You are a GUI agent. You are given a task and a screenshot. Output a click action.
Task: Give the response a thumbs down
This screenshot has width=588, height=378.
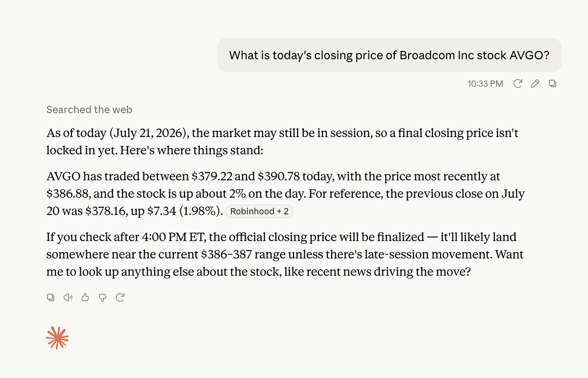[102, 297]
